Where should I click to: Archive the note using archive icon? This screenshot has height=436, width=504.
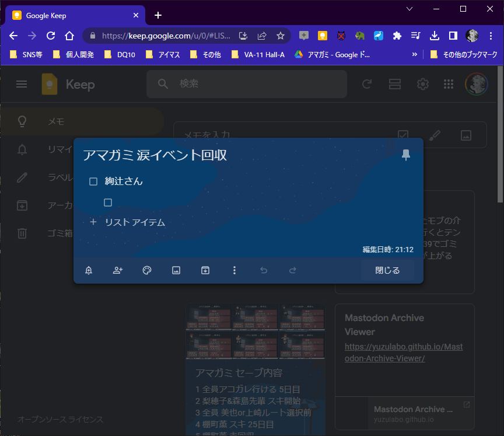pos(205,270)
